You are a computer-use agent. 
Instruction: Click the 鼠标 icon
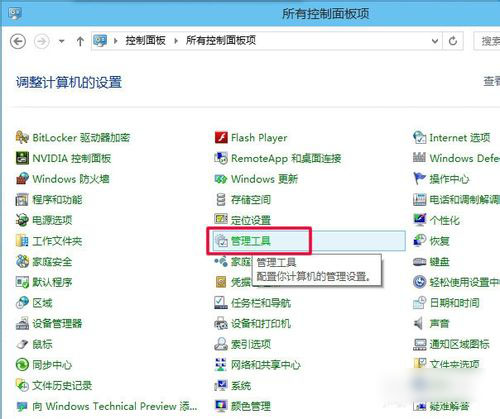point(22,344)
